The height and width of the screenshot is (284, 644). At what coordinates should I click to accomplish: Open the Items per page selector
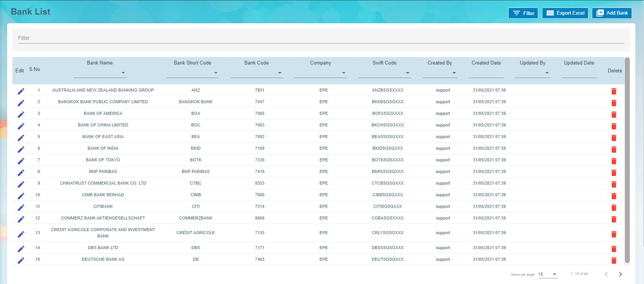pyautogui.click(x=548, y=274)
